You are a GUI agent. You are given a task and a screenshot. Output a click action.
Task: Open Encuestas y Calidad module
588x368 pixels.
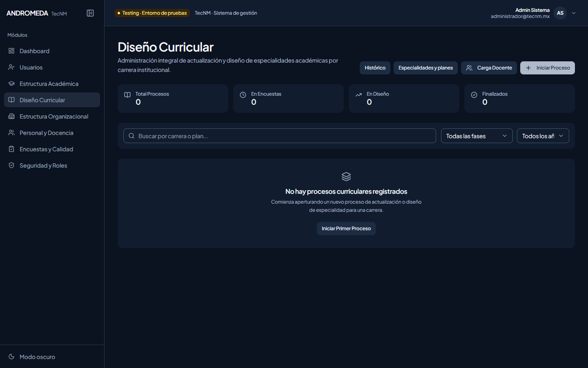(52, 149)
